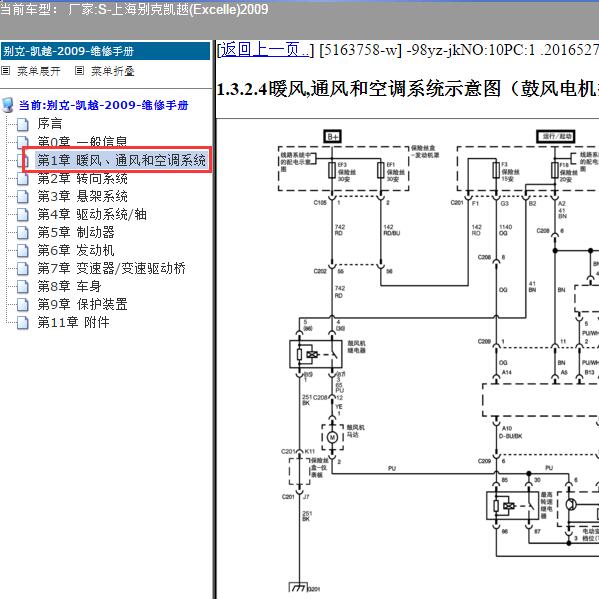
Task: Click the 菜单展开 list icon
Action: pyautogui.click(x=5, y=71)
